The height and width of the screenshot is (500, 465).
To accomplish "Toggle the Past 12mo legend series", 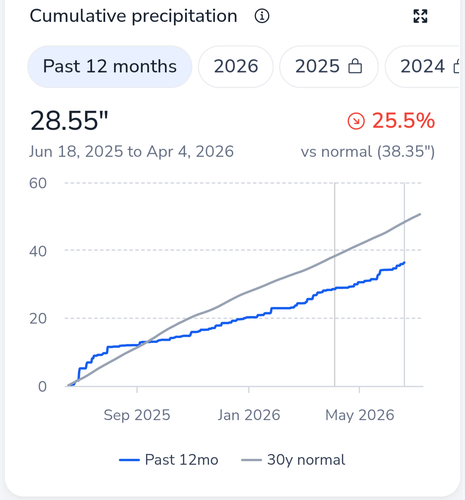I will coord(169,460).
